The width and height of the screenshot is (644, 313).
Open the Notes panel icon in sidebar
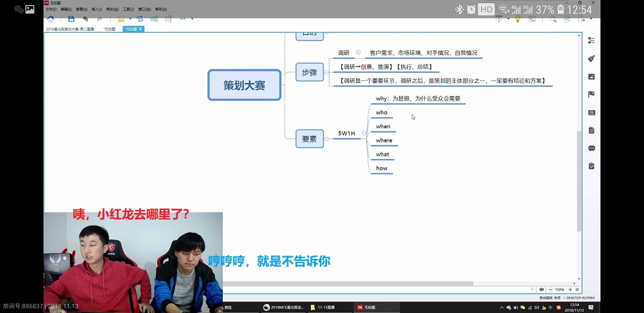(x=591, y=130)
